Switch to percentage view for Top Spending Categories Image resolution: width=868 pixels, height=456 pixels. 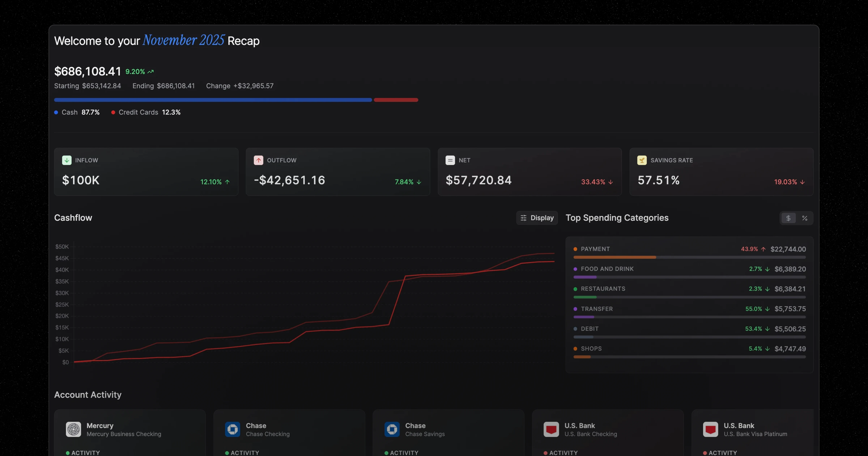[x=805, y=218]
